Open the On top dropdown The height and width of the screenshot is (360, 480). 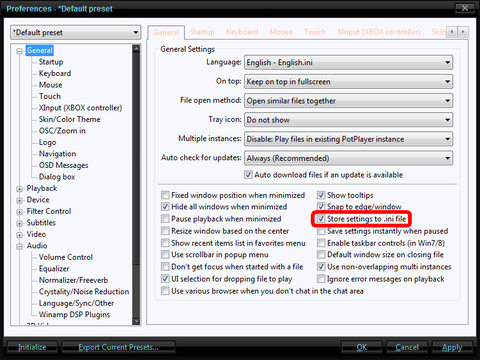click(x=348, y=82)
